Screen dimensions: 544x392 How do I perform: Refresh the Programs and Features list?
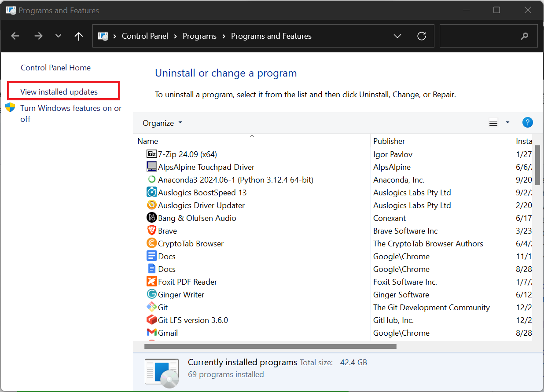click(x=422, y=36)
